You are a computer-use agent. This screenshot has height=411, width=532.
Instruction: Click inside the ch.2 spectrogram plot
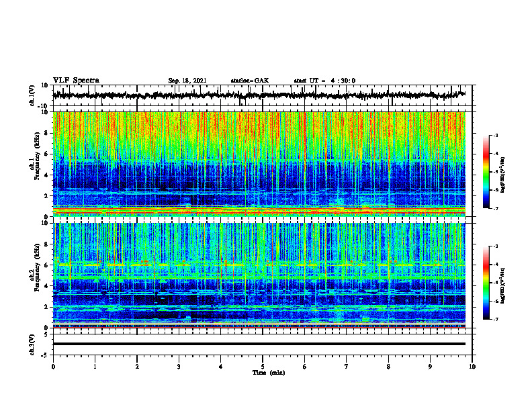pyautogui.click(x=259, y=275)
